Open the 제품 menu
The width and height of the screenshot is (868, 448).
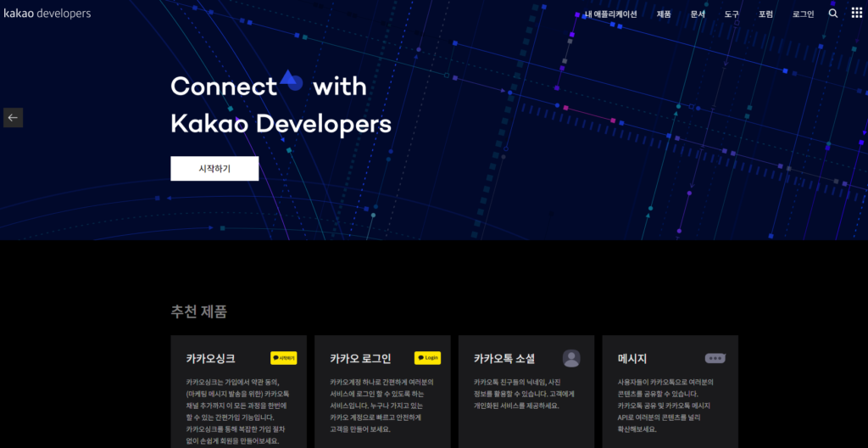pyautogui.click(x=664, y=14)
